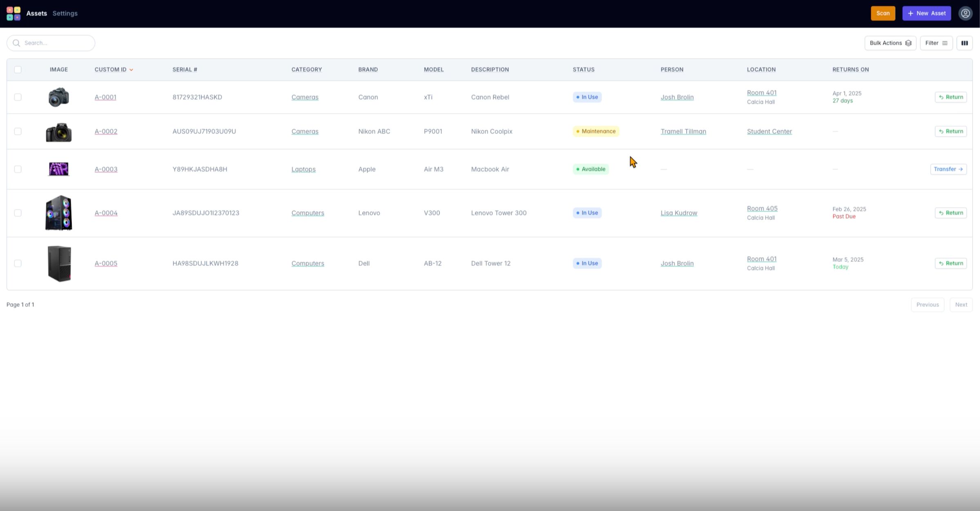The width and height of the screenshot is (980, 511).
Task: Click the filter lines icon
Action: (945, 43)
